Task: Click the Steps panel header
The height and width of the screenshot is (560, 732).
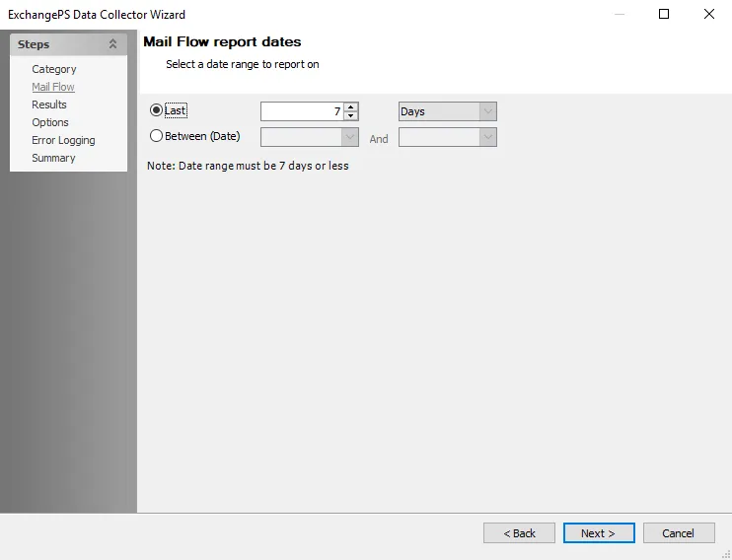Action: 68,44
